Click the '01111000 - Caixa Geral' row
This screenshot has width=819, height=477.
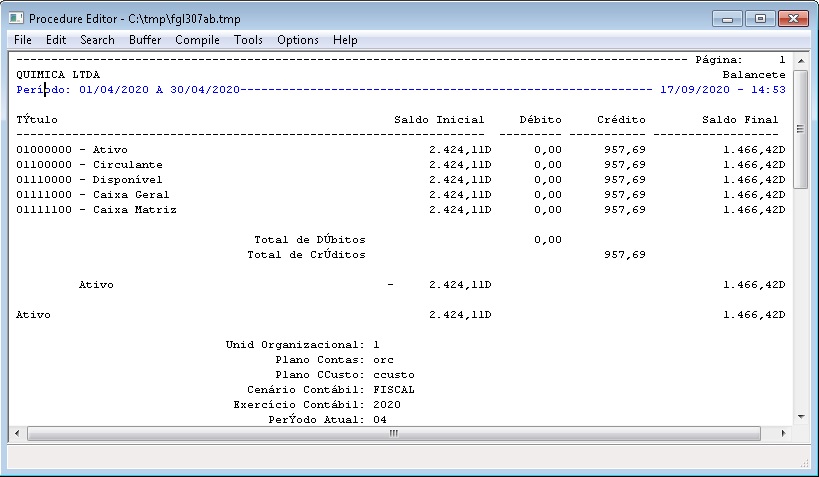[401, 195]
